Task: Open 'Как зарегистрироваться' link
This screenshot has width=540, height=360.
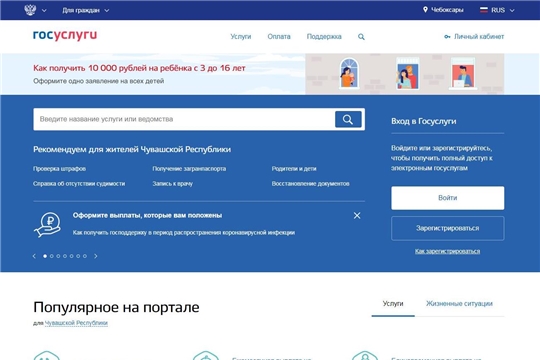Action: click(x=447, y=251)
